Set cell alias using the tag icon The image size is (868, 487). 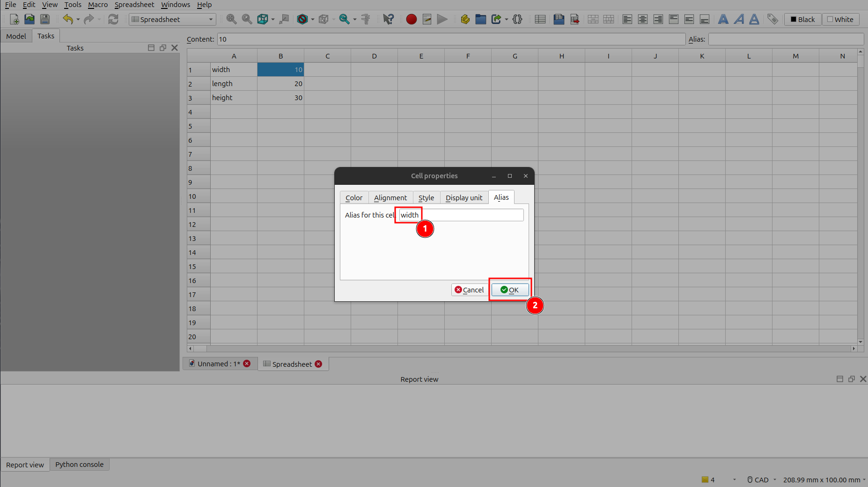tap(772, 19)
